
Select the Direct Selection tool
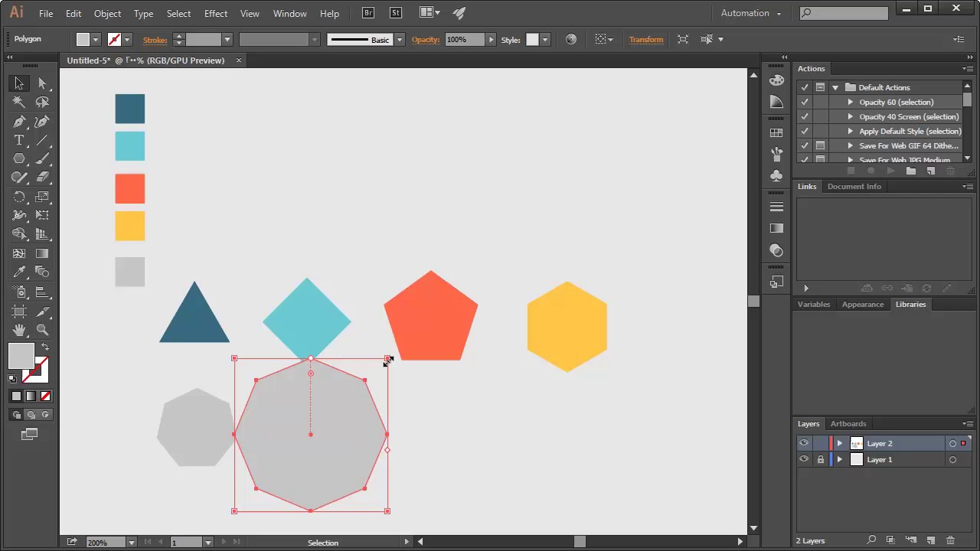[x=42, y=83]
